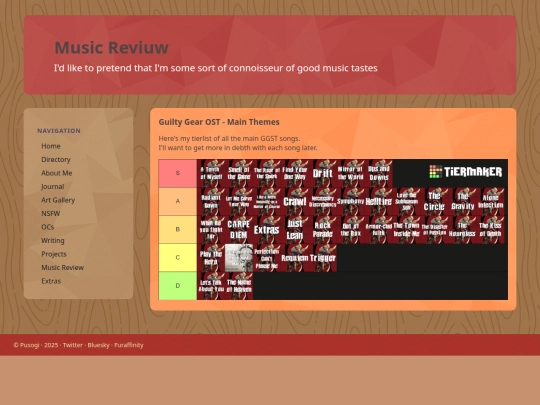
Task: Select the Symphony song tile
Action: click(351, 201)
